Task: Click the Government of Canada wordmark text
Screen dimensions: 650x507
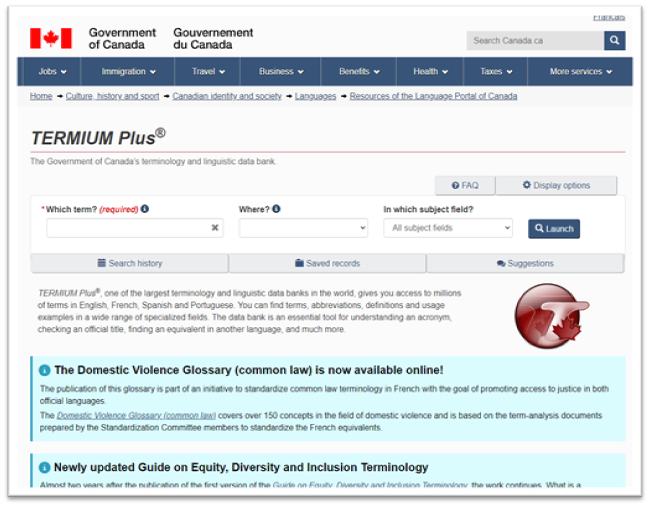Action: (x=122, y=39)
